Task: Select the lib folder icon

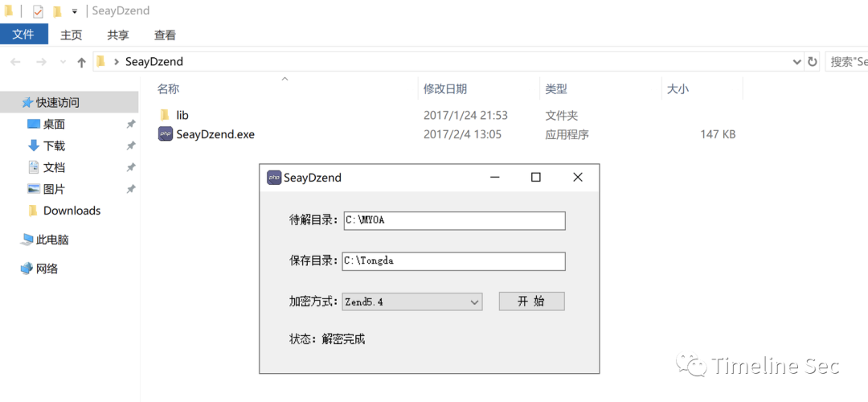Action: click(165, 115)
